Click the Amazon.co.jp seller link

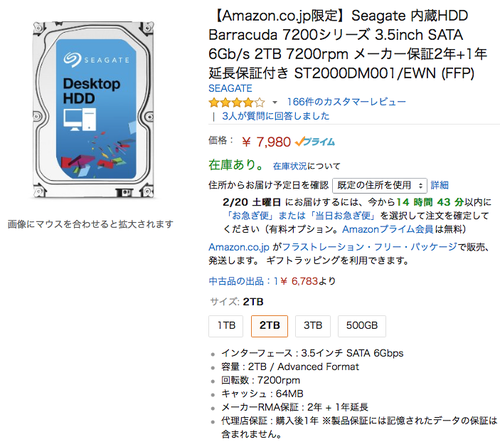click(239, 247)
